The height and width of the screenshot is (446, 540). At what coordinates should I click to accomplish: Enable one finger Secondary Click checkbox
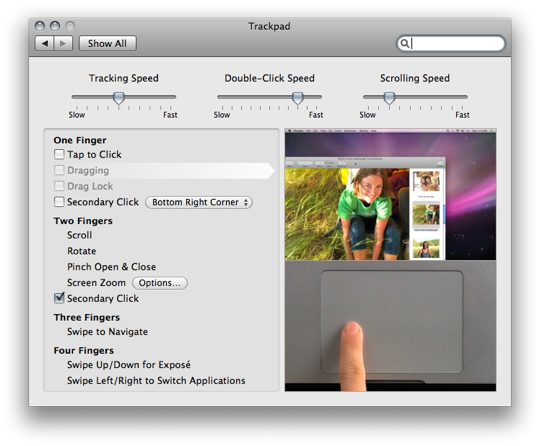click(59, 201)
